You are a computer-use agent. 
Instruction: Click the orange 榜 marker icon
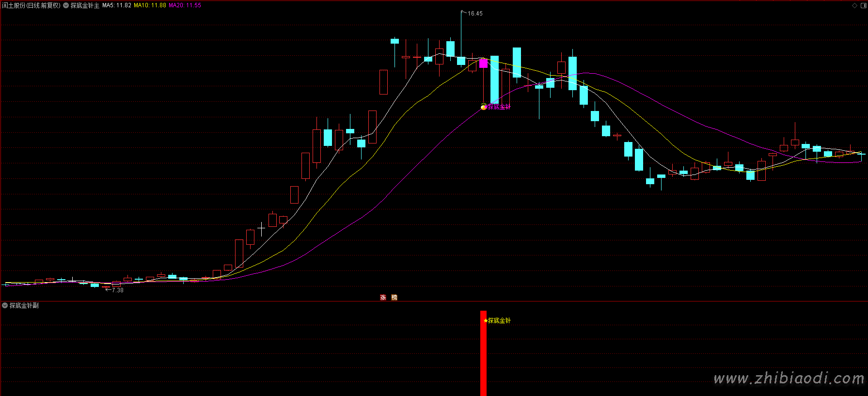pos(394,297)
